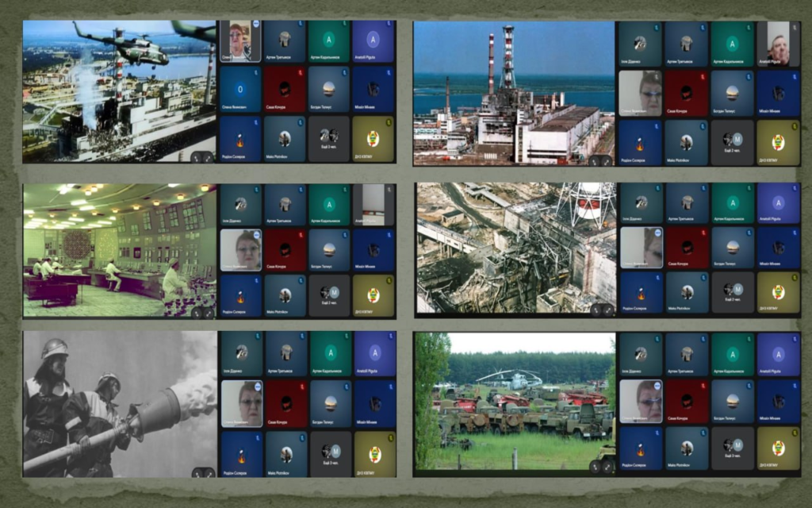Click the fullscreen icon on the helicopter photo
The height and width of the screenshot is (508, 812).
209,157
